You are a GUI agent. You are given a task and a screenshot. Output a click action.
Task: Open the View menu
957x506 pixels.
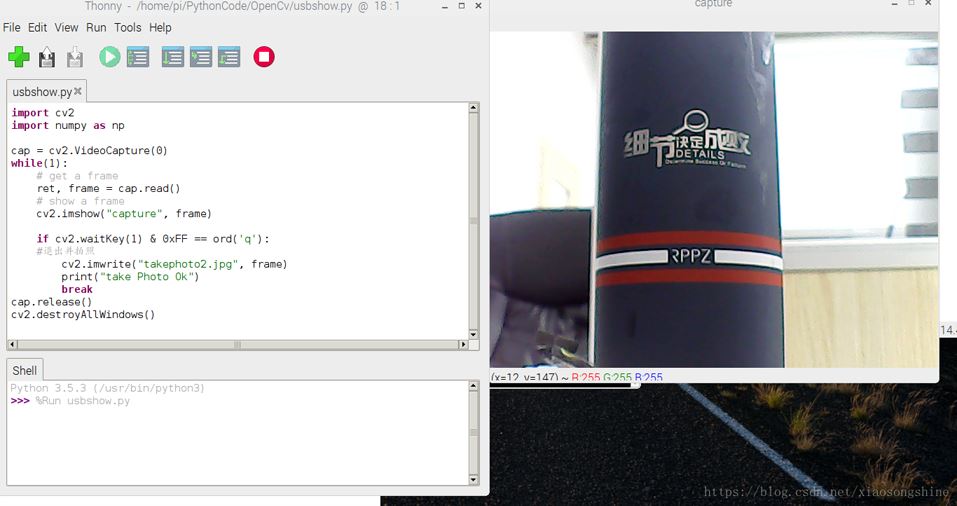click(66, 27)
